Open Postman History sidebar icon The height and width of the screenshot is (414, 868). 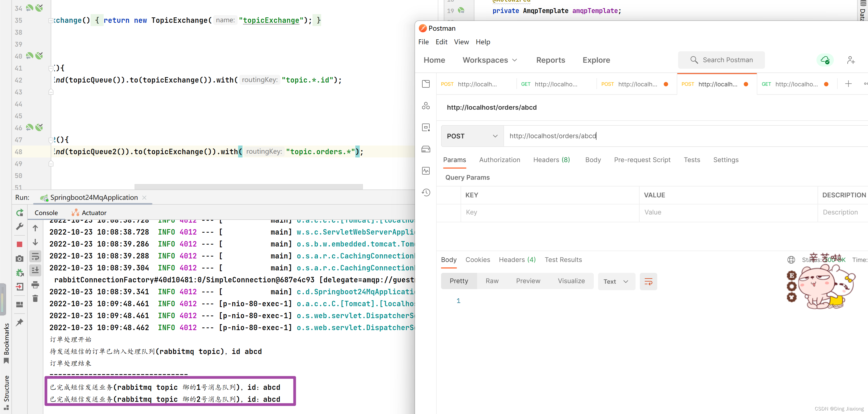pos(426,192)
